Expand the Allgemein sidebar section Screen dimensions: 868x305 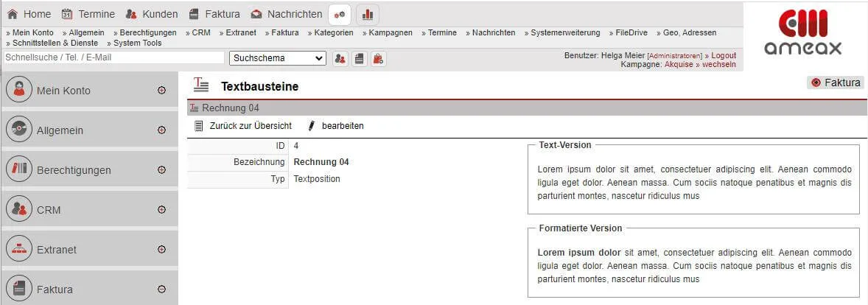(x=161, y=130)
